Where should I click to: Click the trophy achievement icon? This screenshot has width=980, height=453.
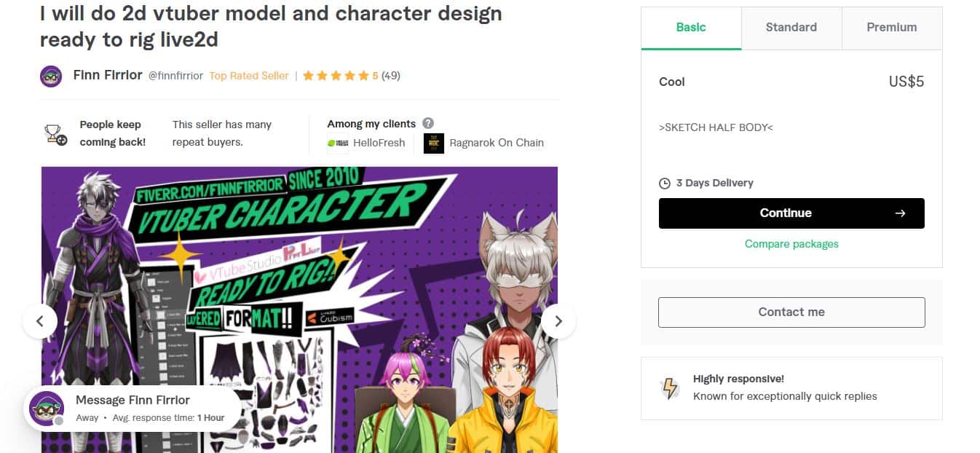(54, 133)
